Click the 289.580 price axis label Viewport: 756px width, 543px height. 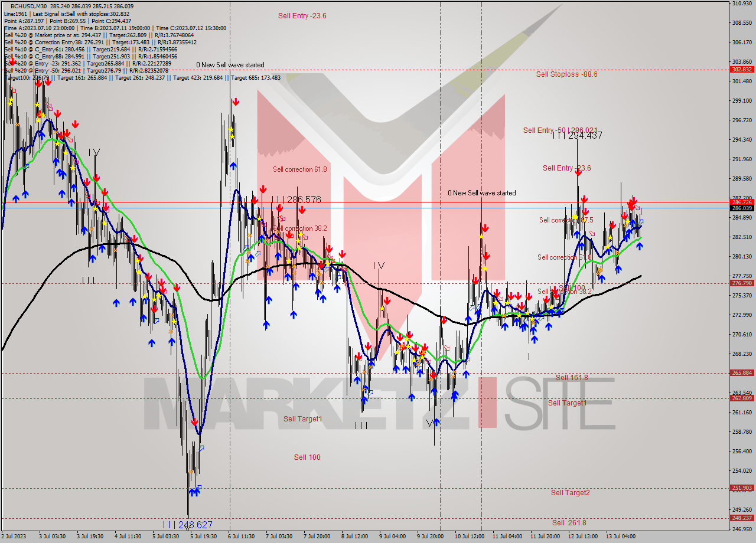(742, 179)
